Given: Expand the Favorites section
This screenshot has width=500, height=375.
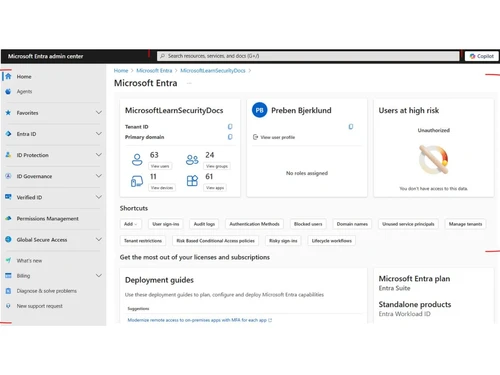Looking at the screenshot, I should click(x=99, y=113).
